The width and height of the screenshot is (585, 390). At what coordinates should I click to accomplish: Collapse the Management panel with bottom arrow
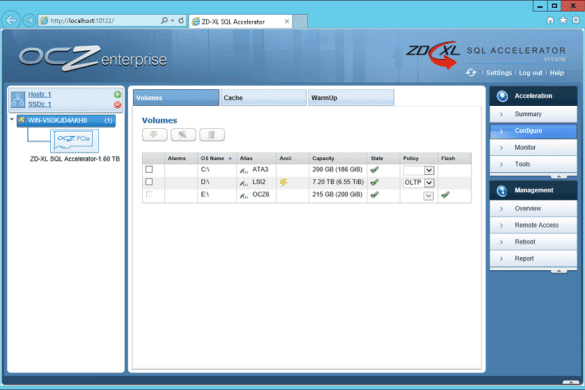(559, 271)
